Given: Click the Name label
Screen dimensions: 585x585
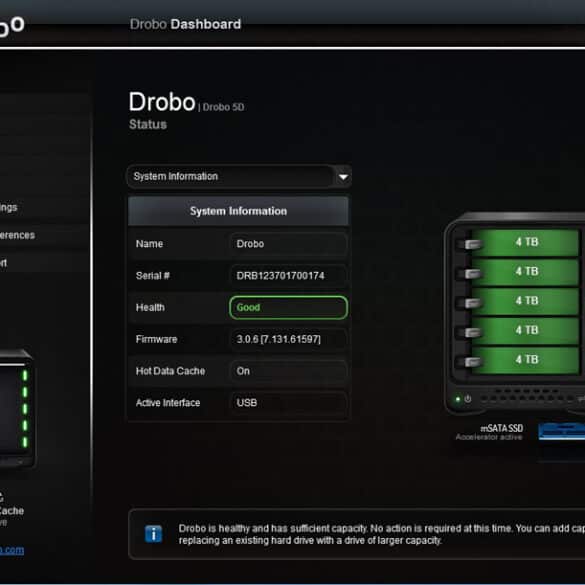Looking at the screenshot, I should 149,244.
